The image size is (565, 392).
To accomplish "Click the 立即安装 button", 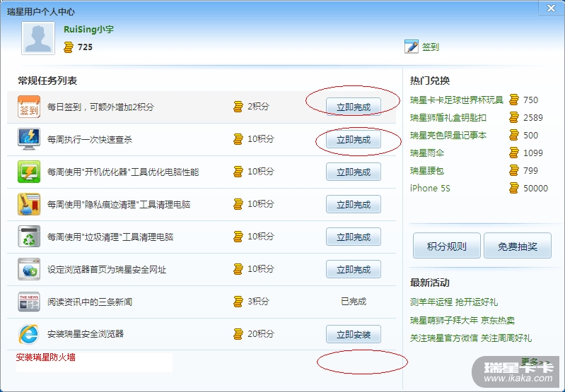I will click(x=354, y=334).
